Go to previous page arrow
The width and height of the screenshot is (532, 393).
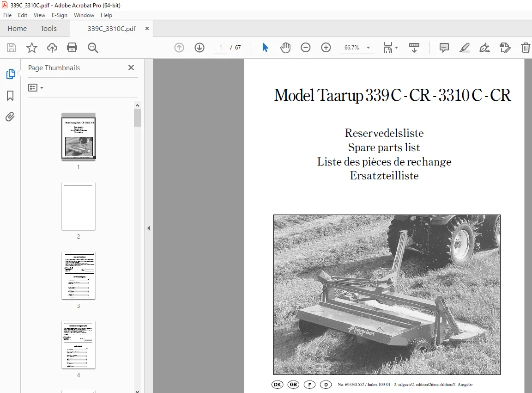click(179, 48)
